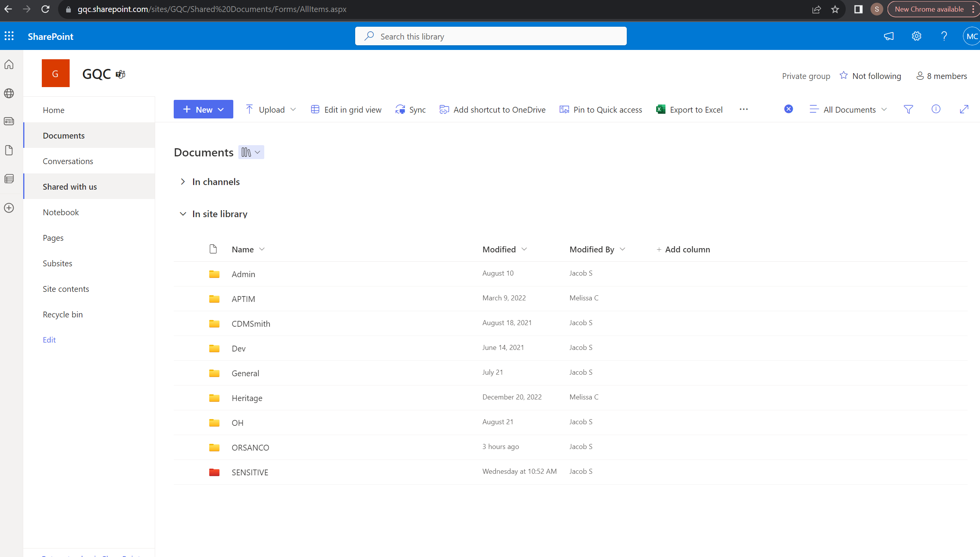This screenshot has width=980, height=557.
Task: Click Add shortcut to OneDrive
Action: tap(493, 110)
